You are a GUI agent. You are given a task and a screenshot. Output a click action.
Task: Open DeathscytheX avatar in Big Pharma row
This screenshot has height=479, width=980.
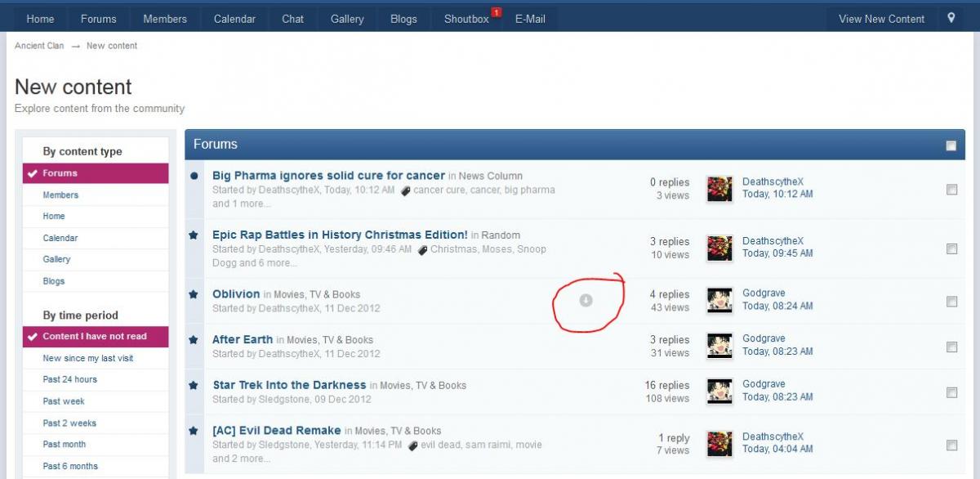(719, 189)
